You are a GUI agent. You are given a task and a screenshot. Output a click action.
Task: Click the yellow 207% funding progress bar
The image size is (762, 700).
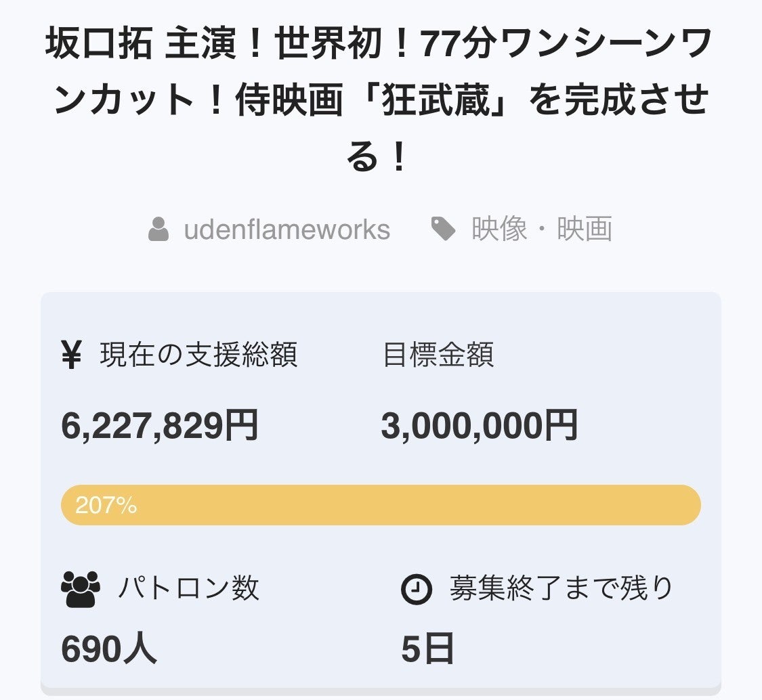click(x=381, y=505)
